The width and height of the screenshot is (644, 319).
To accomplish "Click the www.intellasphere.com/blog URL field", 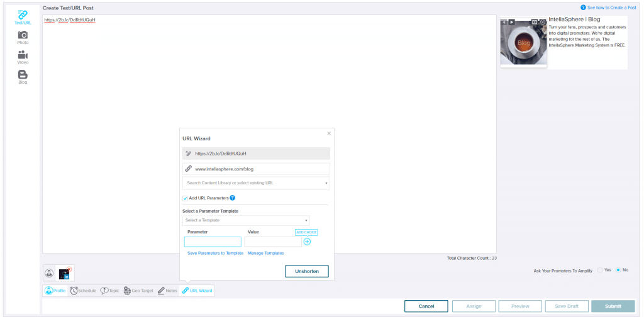I will (257, 169).
